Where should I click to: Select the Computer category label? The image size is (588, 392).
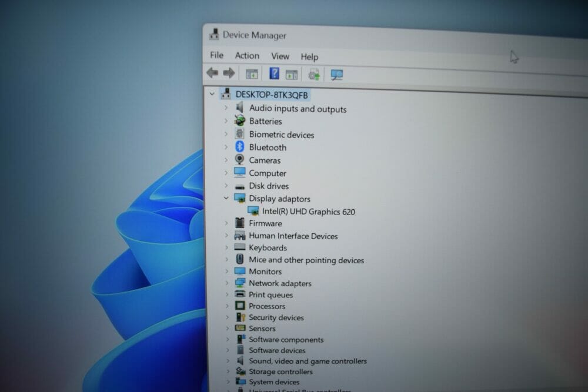click(x=268, y=173)
